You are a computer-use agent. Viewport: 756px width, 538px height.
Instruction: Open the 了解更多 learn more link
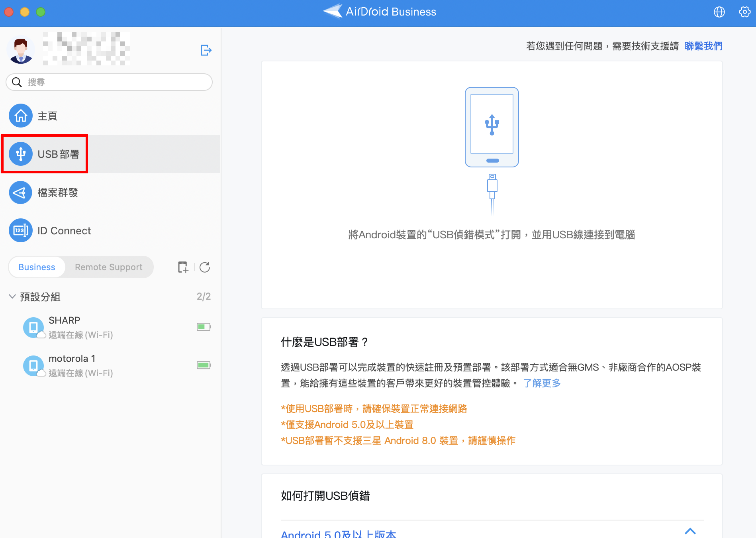pos(542,383)
